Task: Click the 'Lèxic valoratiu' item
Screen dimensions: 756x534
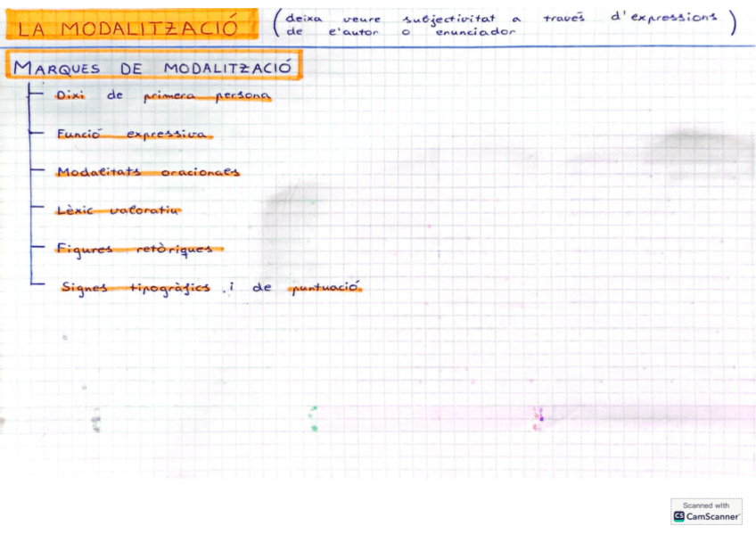Action: point(118,210)
